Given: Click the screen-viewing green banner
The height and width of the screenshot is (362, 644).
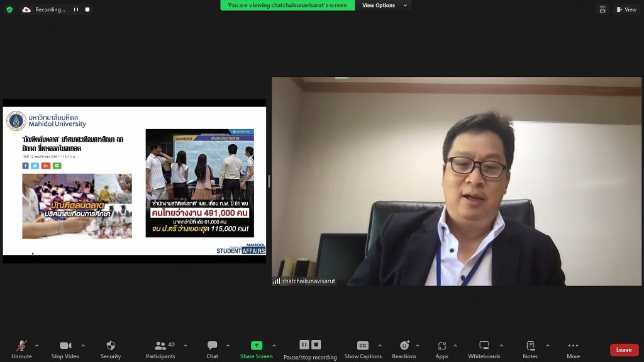Looking at the screenshot, I should click(x=287, y=5).
